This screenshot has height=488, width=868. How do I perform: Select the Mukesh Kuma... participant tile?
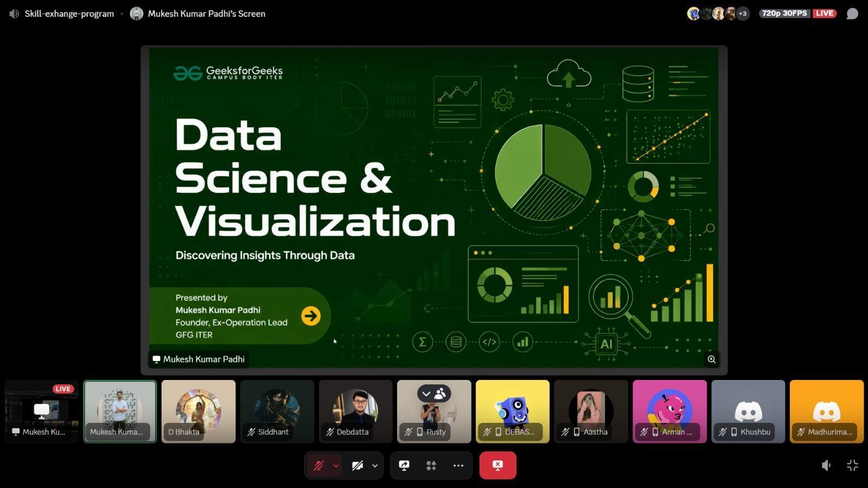[x=120, y=411]
